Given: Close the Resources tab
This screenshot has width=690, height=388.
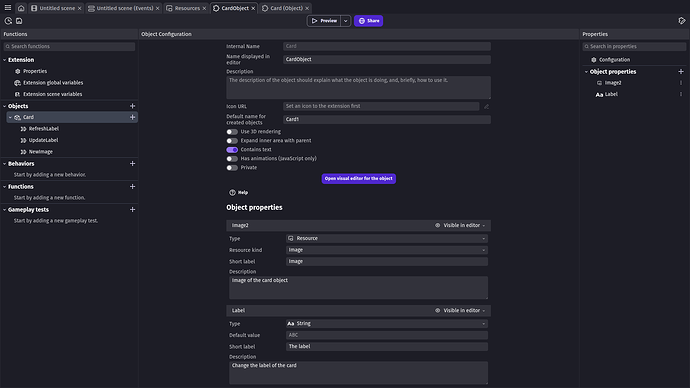Looking at the screenshot, I should click(x=204, y=8).
